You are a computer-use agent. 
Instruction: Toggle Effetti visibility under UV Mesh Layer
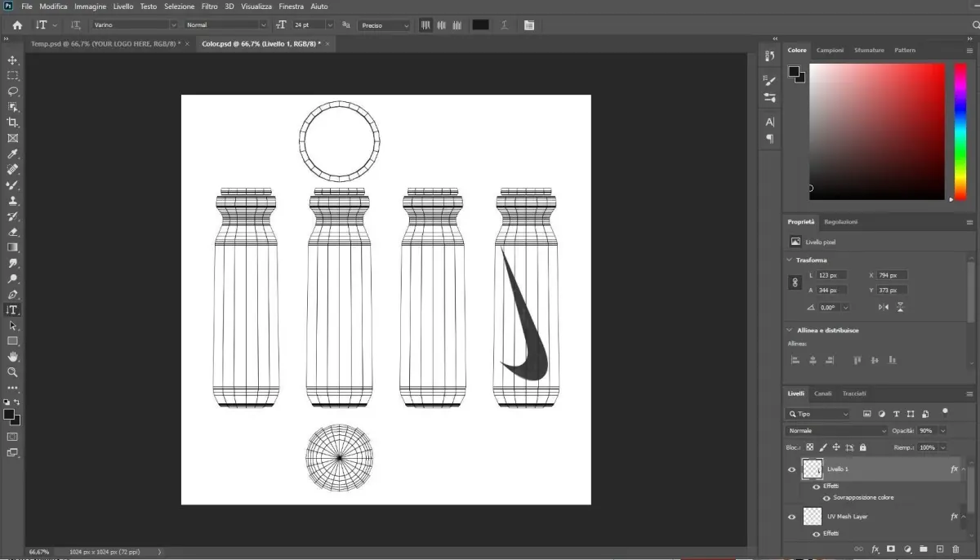point(817,533)
